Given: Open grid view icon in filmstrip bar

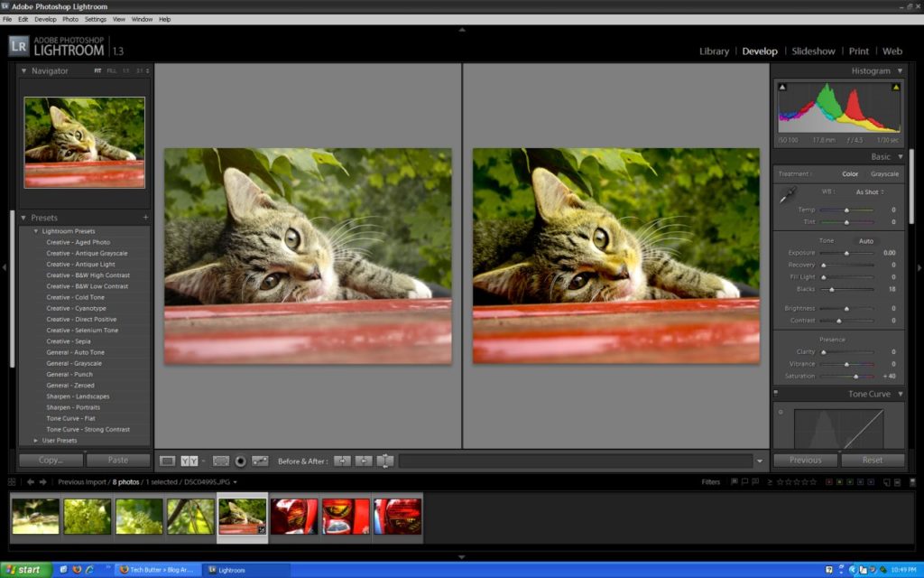Looking at the screenshot, I should (12, 482).
